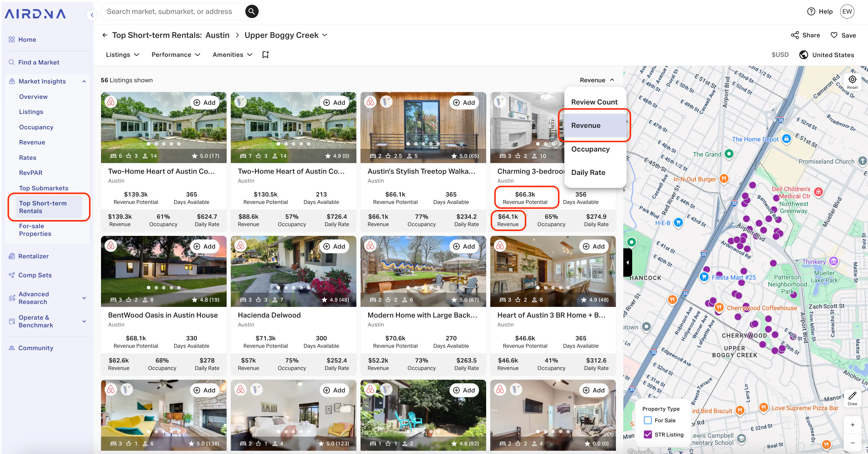Collapse the Market Insights section
The height and width of the screenshot is (454, 868).
[x=84, y=81]
